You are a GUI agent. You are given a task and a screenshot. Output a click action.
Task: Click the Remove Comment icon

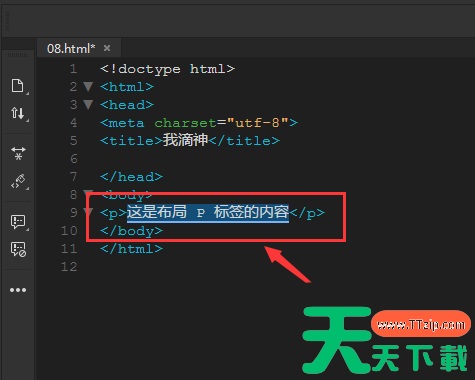(18, 249)
